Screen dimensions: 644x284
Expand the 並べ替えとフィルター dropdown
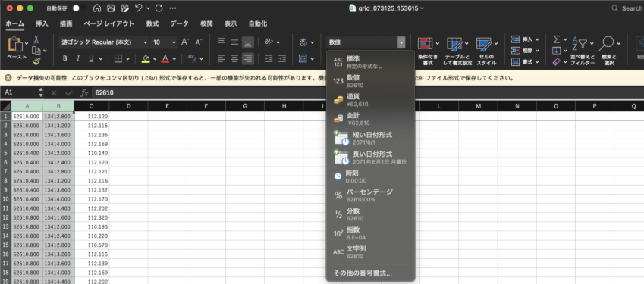tap(592, 42)
